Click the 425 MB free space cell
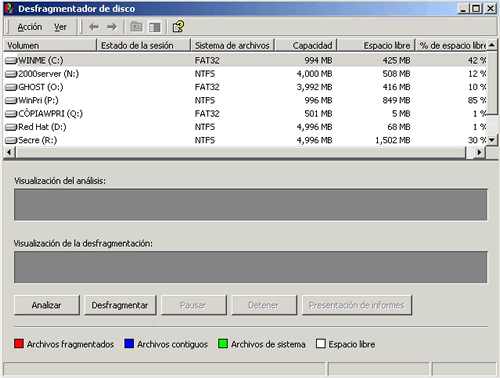Viewport: 500px width, 378px height. 396,60
